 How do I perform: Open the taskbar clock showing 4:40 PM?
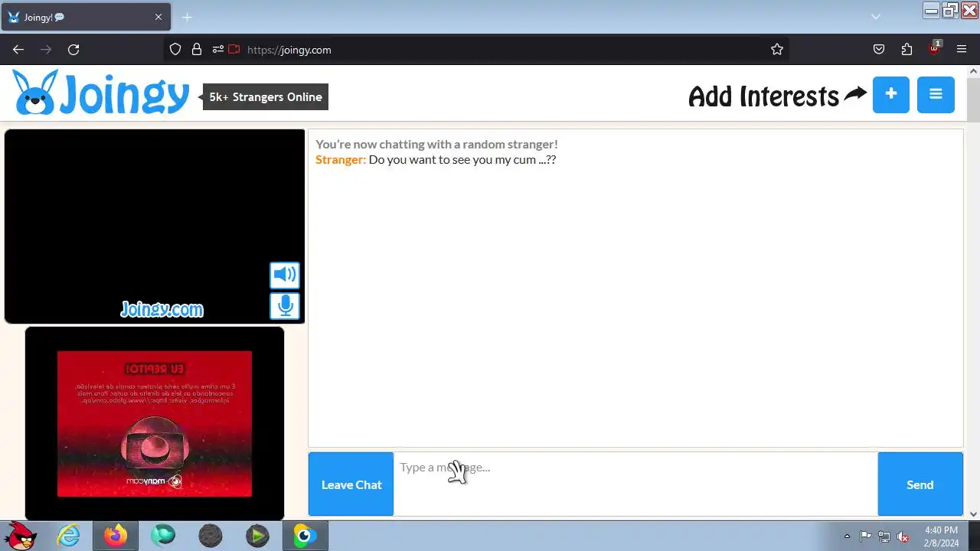(x=941, y=536)
